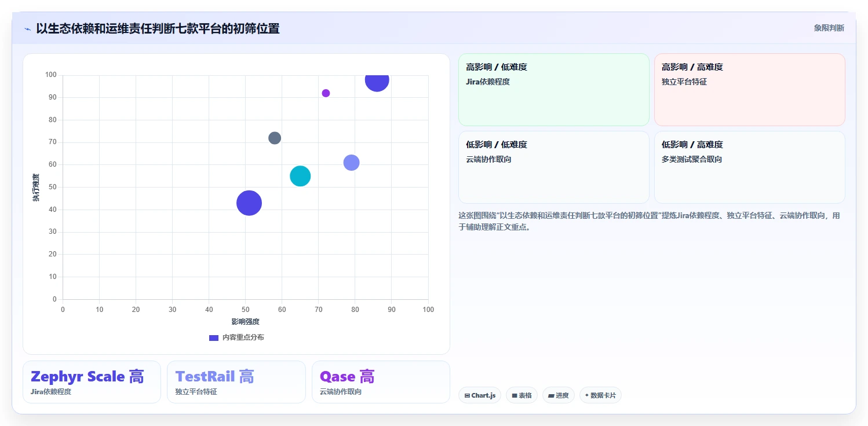868x426 pixels.
Task: Click the 数据卡片 tag chip
Action: [600, 395]
